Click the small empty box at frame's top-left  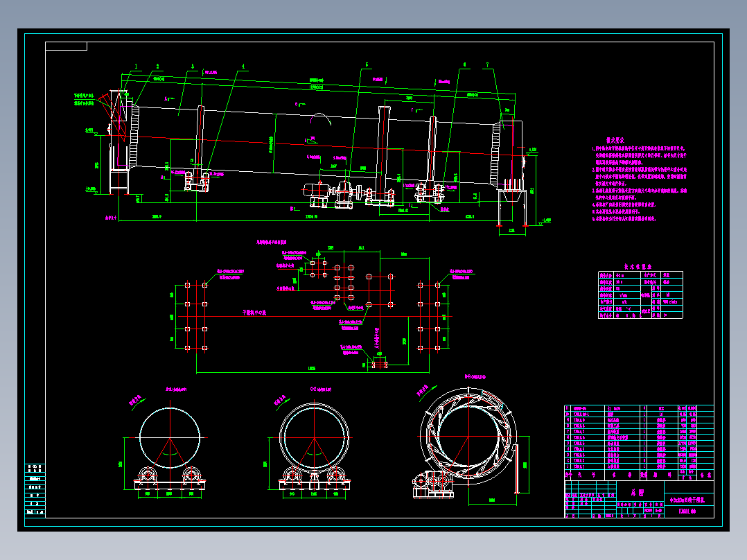tap(67, 46)
